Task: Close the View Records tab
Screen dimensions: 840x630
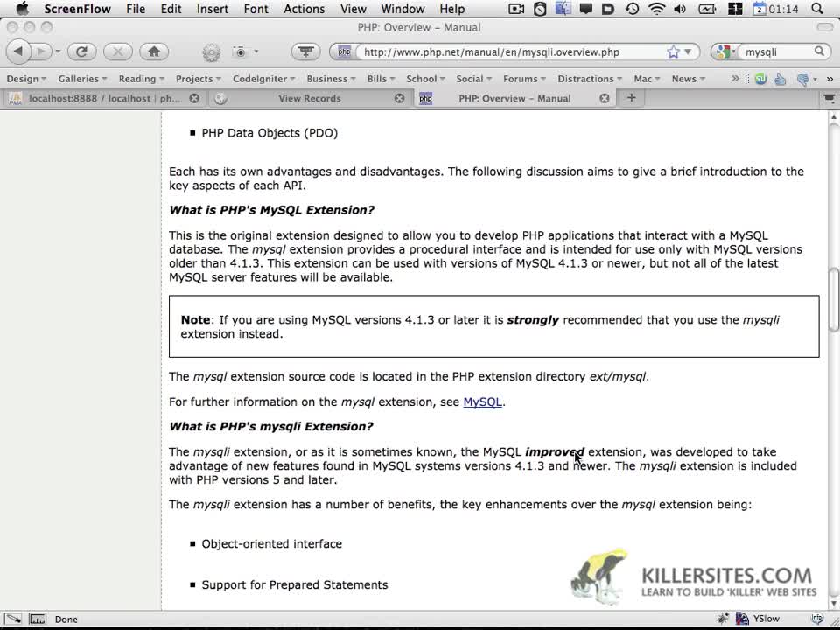Action: point(399,98)
